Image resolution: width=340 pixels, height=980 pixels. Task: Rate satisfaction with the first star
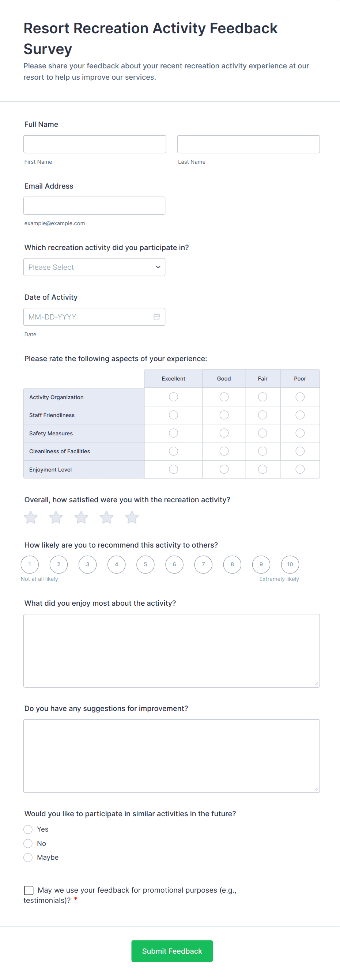point(30,517)
